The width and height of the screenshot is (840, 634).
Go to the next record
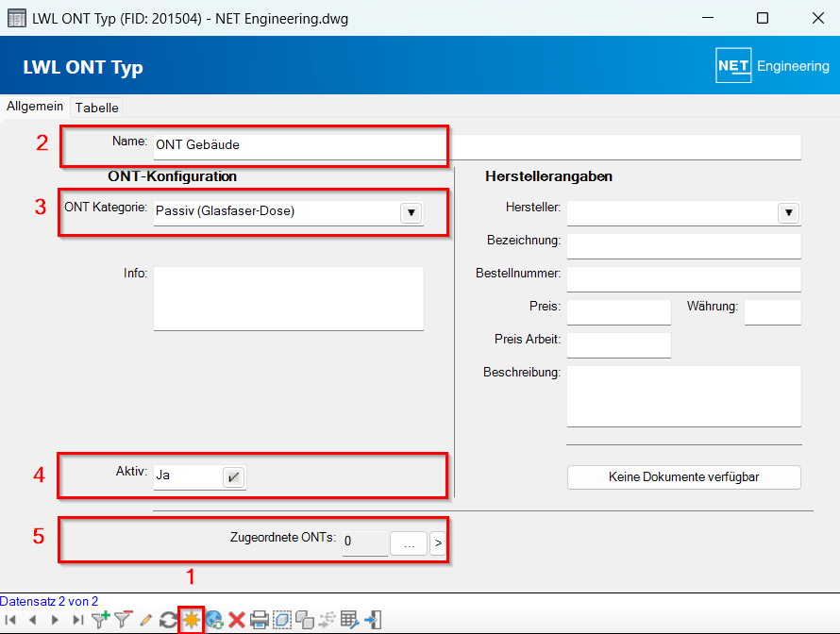55,620
